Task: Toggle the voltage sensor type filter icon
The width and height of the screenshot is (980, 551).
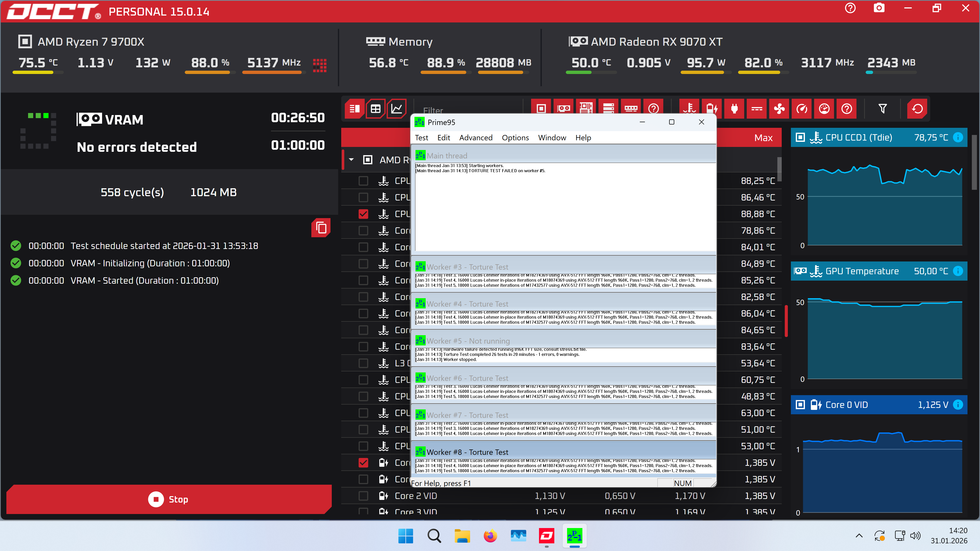Action: pyautogui.click(x=712, y=109)
